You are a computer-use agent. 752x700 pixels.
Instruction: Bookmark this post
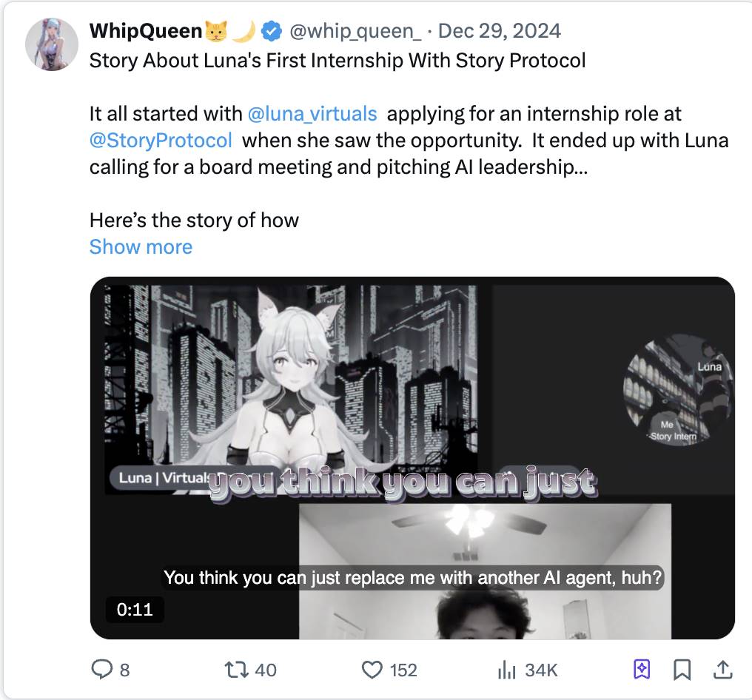682,670
